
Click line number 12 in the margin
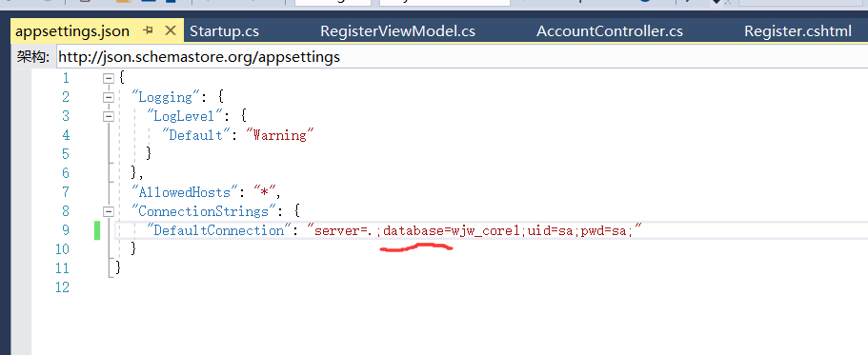pos(62,287)
